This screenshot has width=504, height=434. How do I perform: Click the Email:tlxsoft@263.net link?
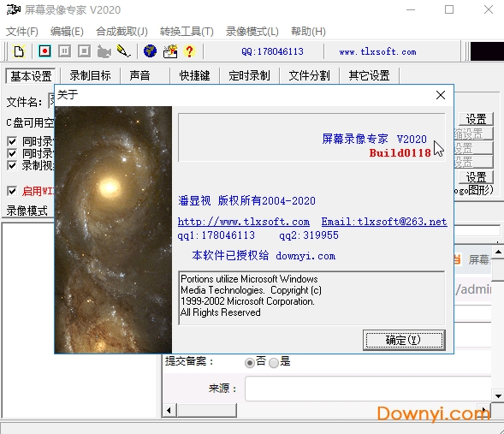[384, 222]
